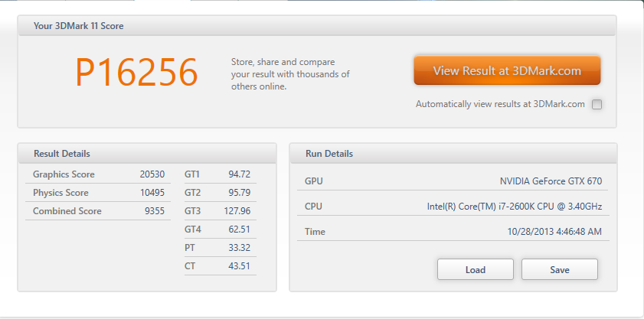Click the GT3 result 127.96
644x319 pixels.
pos(237,211)
